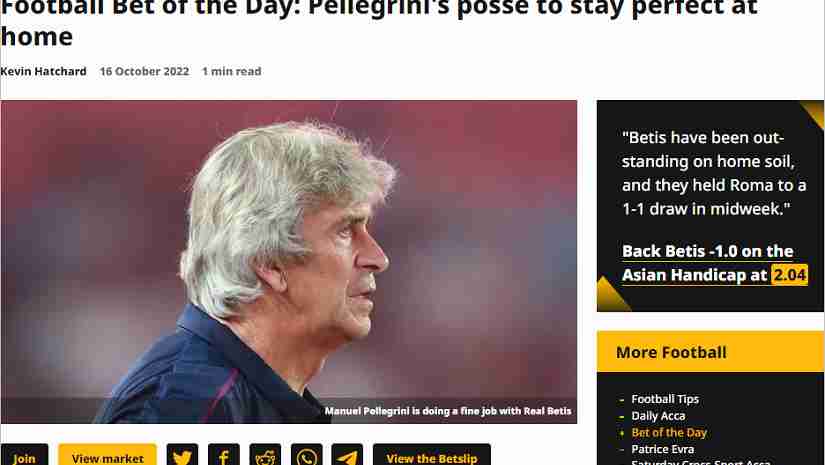Select Bet of the Day menu item
This screenshot has width=825, height=465.
669,432
